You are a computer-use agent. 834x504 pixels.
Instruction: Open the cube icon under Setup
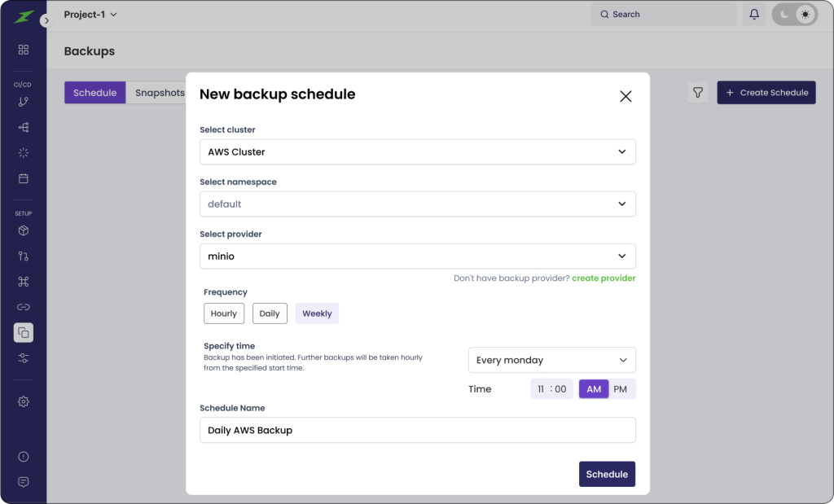coord(24,230)
